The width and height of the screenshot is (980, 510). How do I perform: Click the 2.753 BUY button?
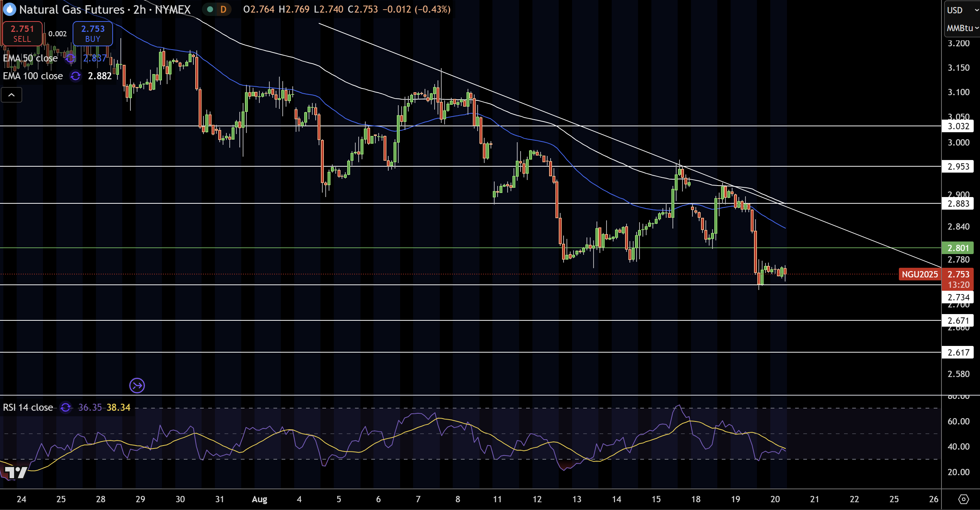click(93, 33)
